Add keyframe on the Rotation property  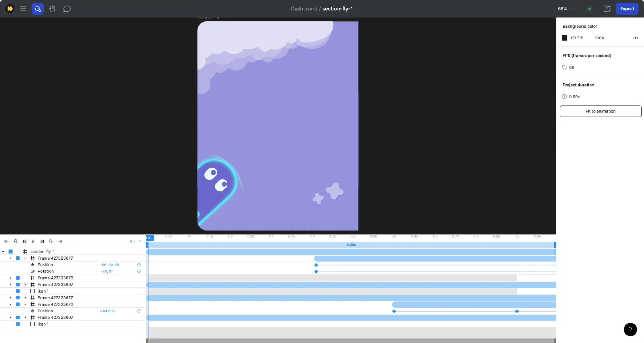point(139,272)
